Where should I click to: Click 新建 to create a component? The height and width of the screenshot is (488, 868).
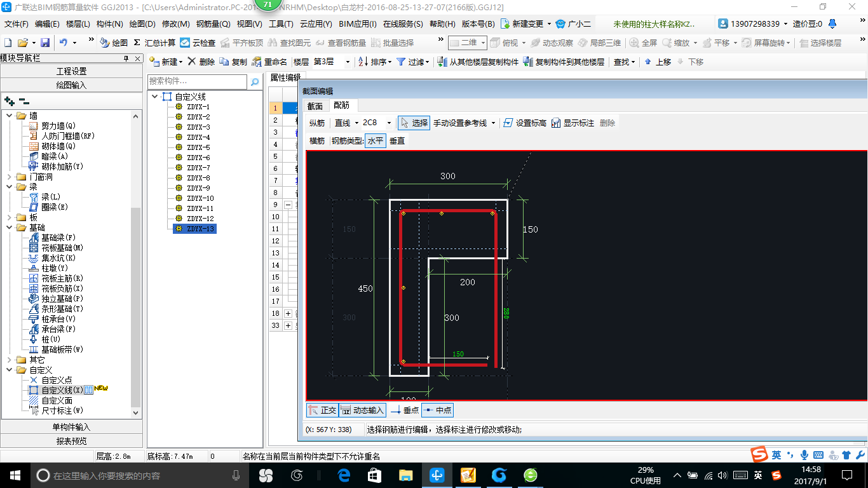[165, 62]
